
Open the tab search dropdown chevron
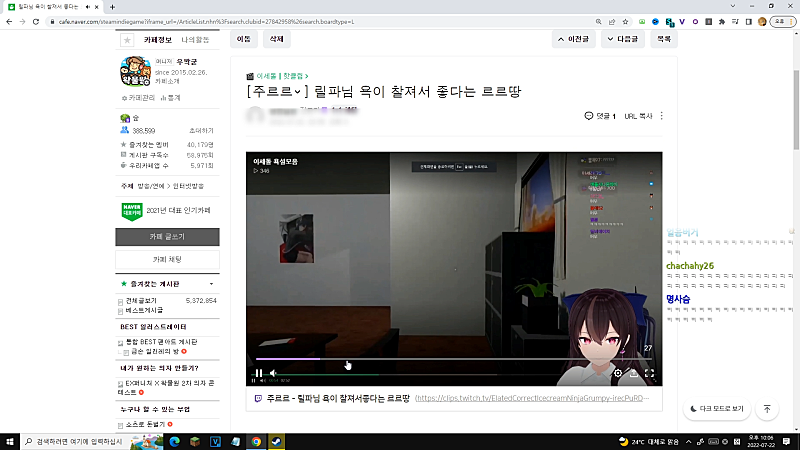pos(733,6)
